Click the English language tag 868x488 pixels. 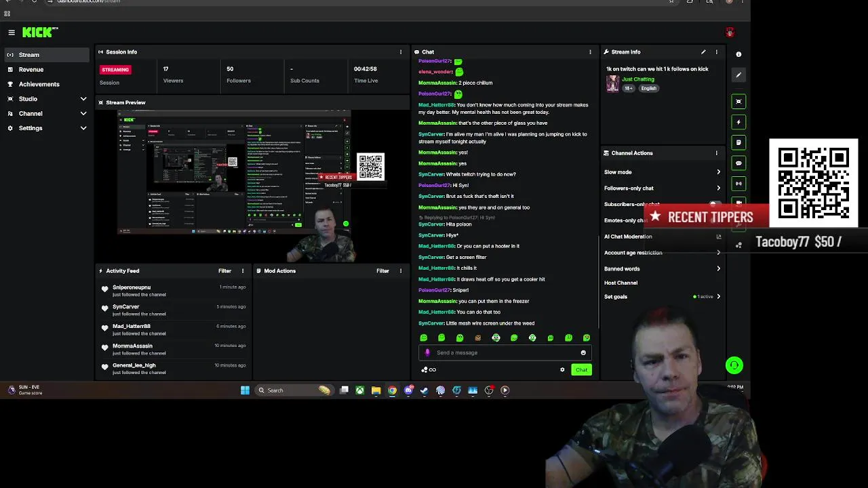[x=649, y=88]
